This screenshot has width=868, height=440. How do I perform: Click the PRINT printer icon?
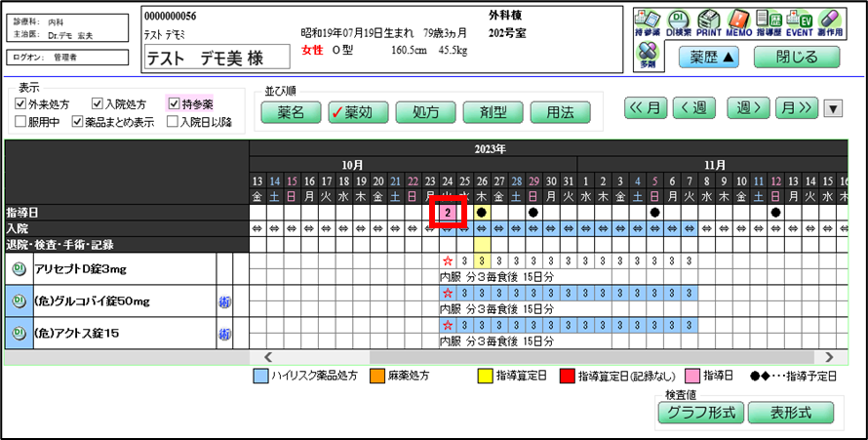coord(709,23)
